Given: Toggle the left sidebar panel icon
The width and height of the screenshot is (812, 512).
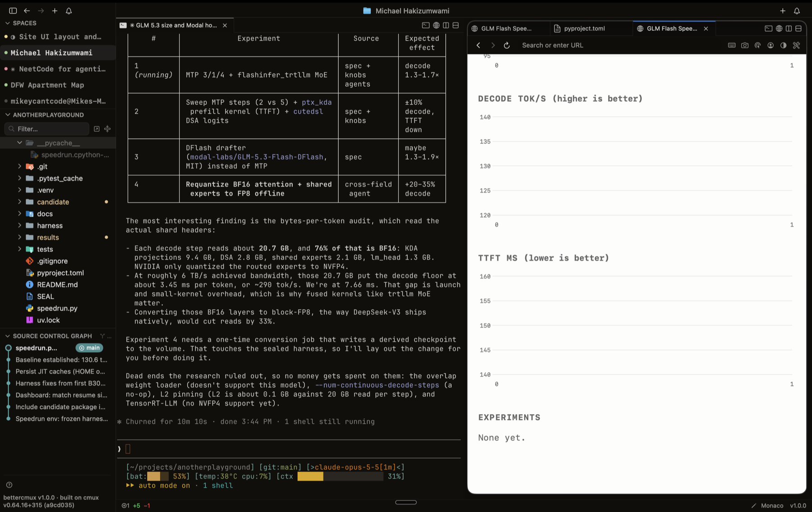Looking at the screenshot, I should (x=13, y=10).
